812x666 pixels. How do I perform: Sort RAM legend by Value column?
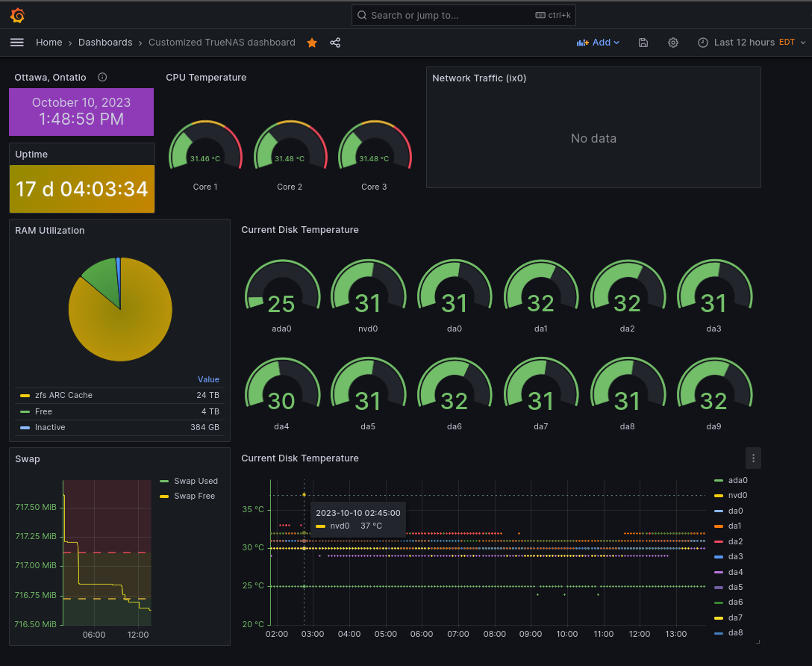coord(208,379)
